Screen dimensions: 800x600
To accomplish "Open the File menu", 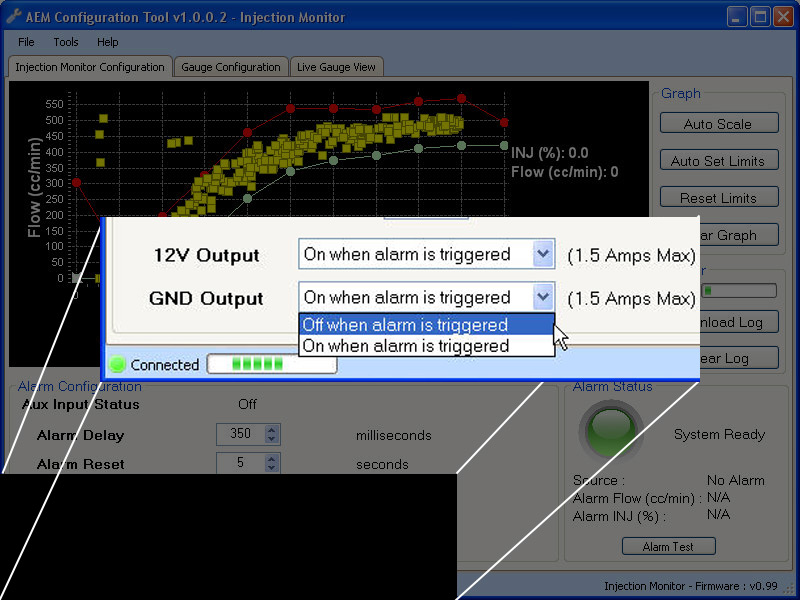I will (x=26, y=42).
